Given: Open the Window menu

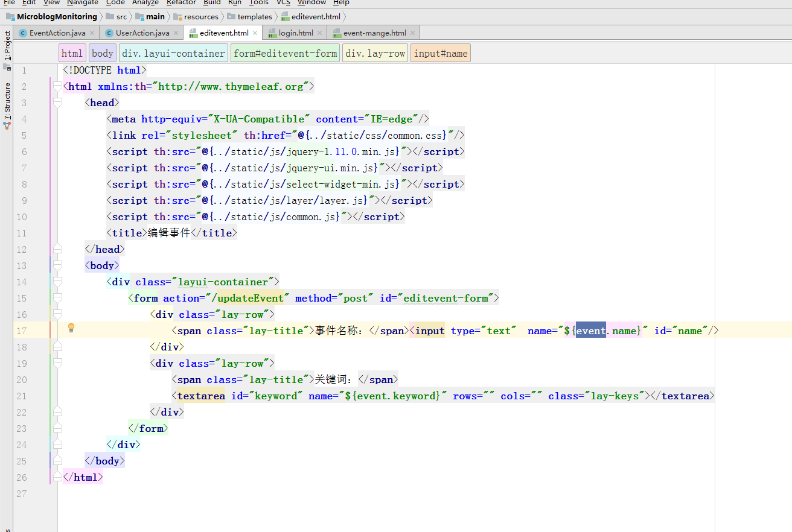Looking at the screenshot, I should tap(311, 2).
